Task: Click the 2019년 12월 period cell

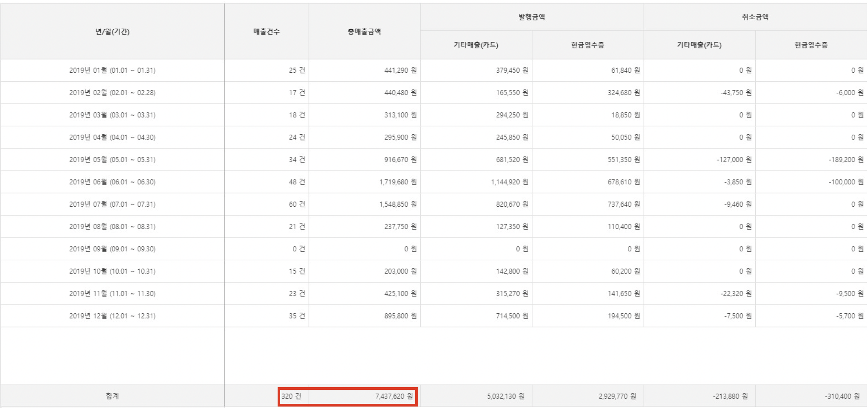Action: click(x=112, y=316)
